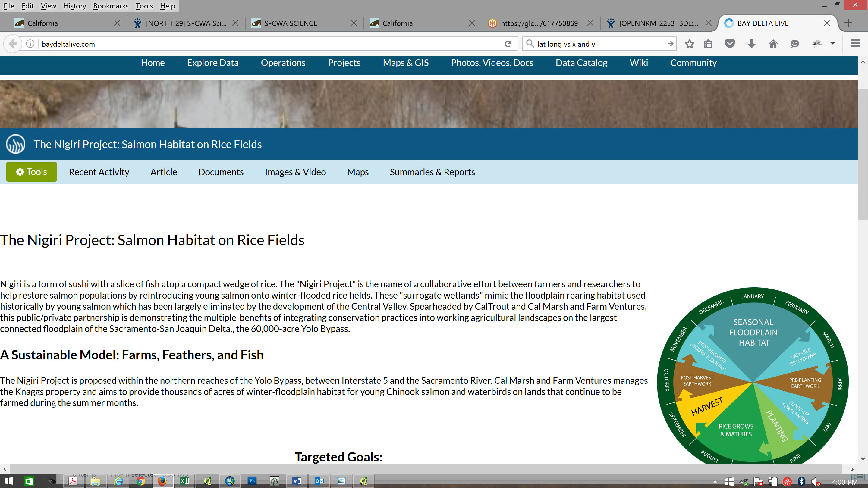Click the seasonal floodplain cycle diagram
868x488 pixels.
[753, 376]
